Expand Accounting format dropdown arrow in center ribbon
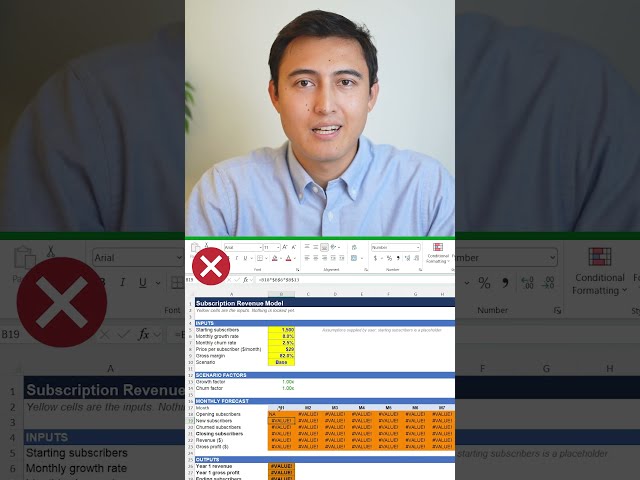 click(381, 258)
